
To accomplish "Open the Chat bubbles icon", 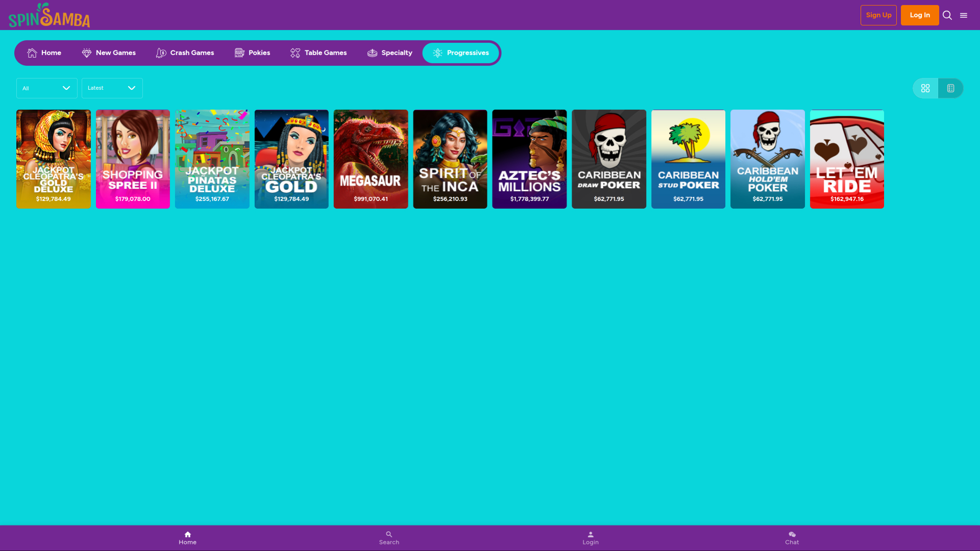I will (x=792, y=534).
